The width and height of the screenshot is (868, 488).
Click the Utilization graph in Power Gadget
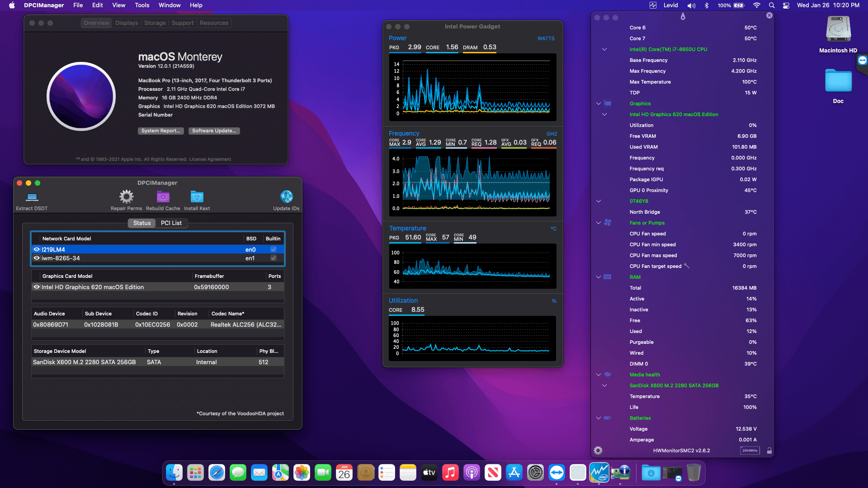473,338
